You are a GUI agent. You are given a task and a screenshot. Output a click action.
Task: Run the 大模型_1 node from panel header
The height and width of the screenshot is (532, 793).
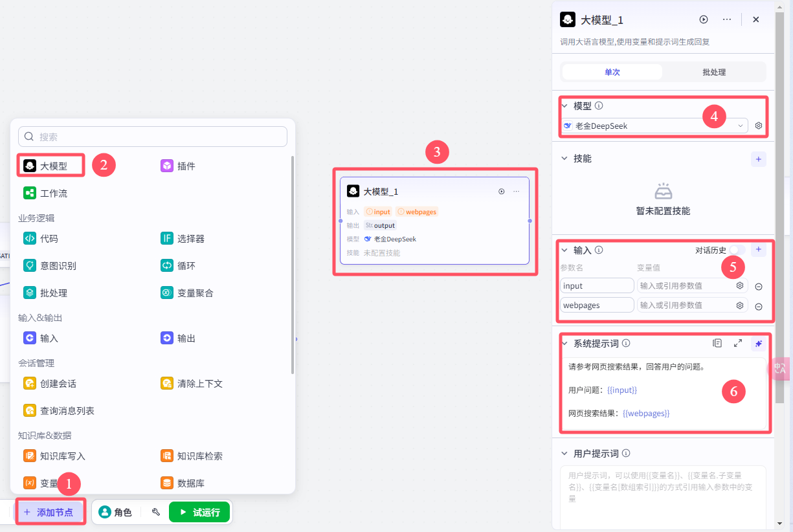pos(704,19)
